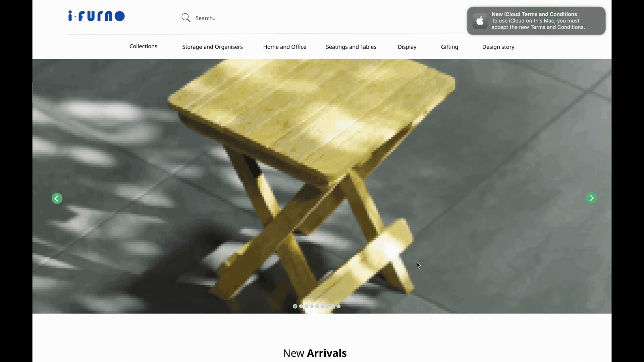Image resolution: width=644 pixels, height=362 pixels.
Task: Select the first green carousel dot
Action: coord(295,306)
